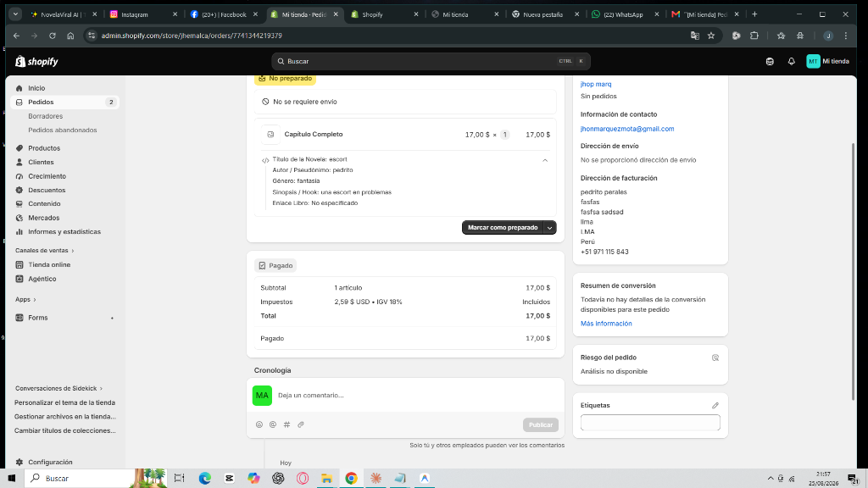Collapse the product properties chevron
Image resolution: width=868 pixels, height=488 pixels.
pos(545,160)
